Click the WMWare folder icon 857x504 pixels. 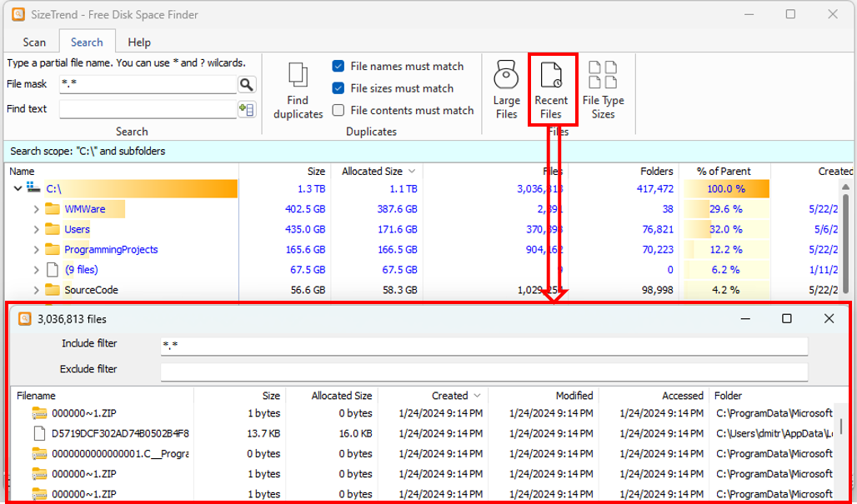point(53,208)
